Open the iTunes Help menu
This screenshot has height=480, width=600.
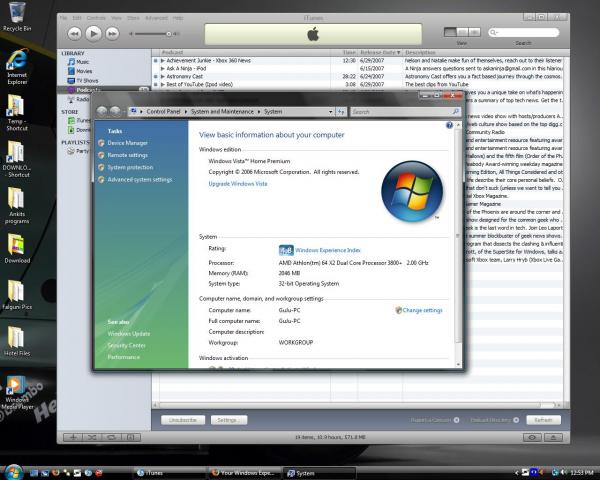[178, 18]
